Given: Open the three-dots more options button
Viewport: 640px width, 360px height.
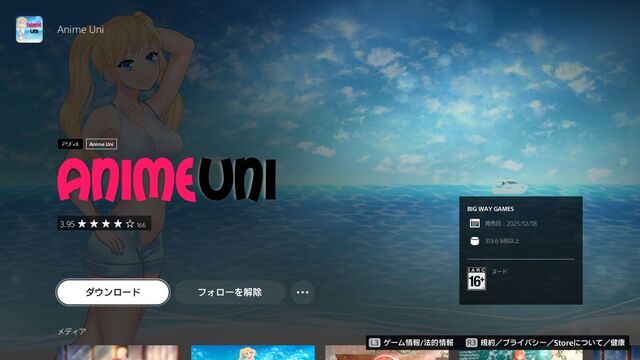Looking at the screenshot, I should (302, 292).
